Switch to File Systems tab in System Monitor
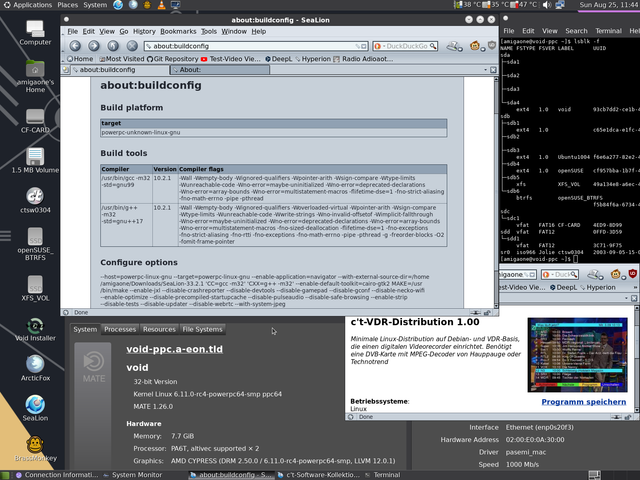 (x=202, y=329)
